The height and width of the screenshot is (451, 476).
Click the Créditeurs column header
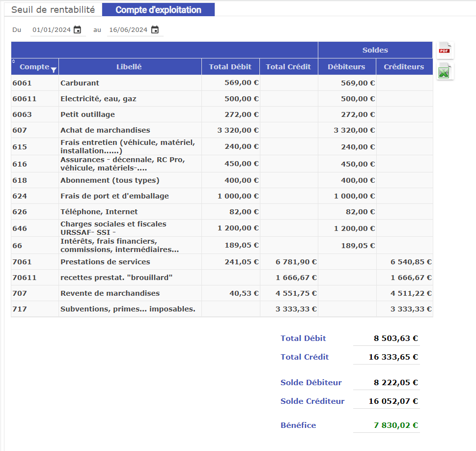point(404,67)
